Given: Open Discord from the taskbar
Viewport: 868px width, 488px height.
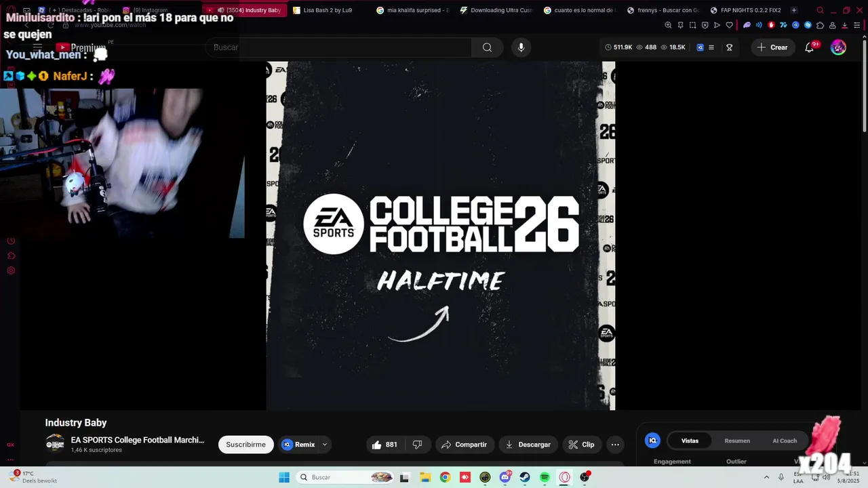Looking at the screenshot, I should pyautogui.click(x=505, y=477).
